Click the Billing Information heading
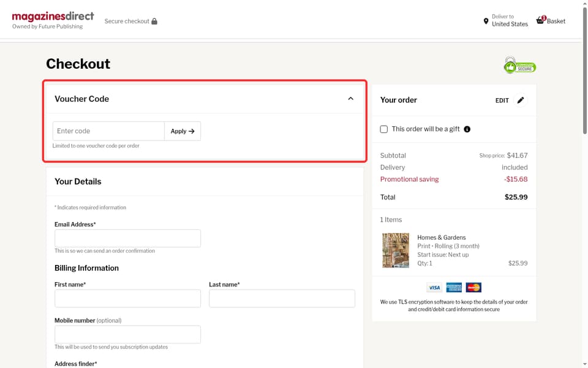This screenshot has width=588, height=368. [x=86, y=268]
